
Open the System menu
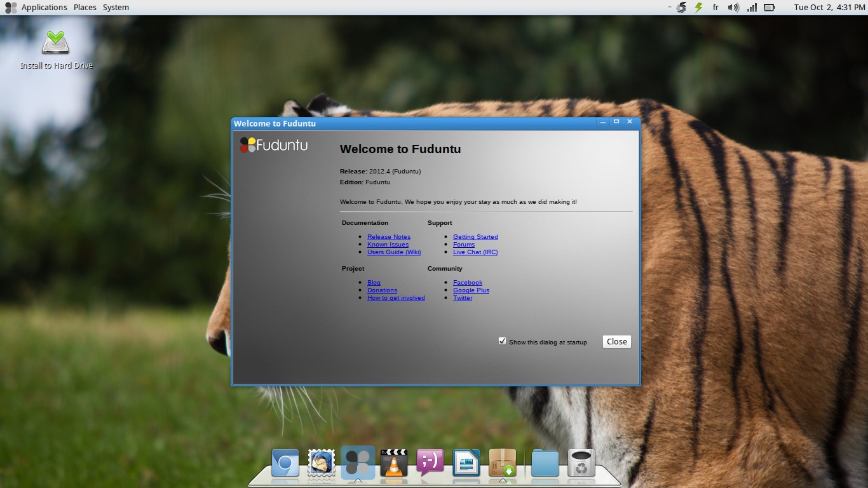[116, 8]
